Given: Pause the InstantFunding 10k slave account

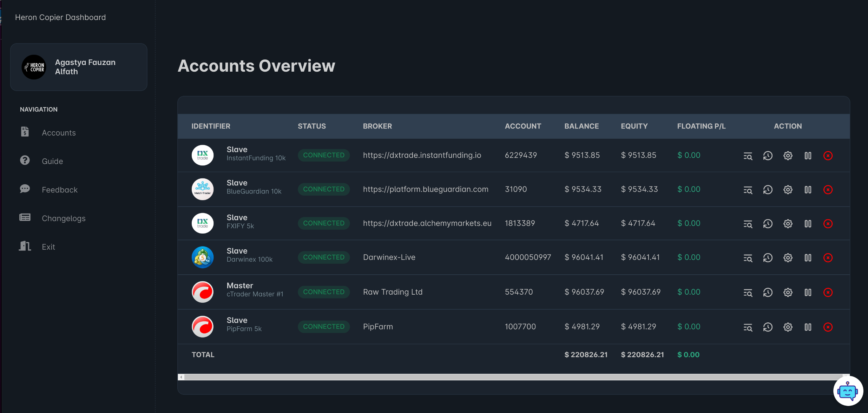Looking at the screenshot, I should (x=808, y=156).
